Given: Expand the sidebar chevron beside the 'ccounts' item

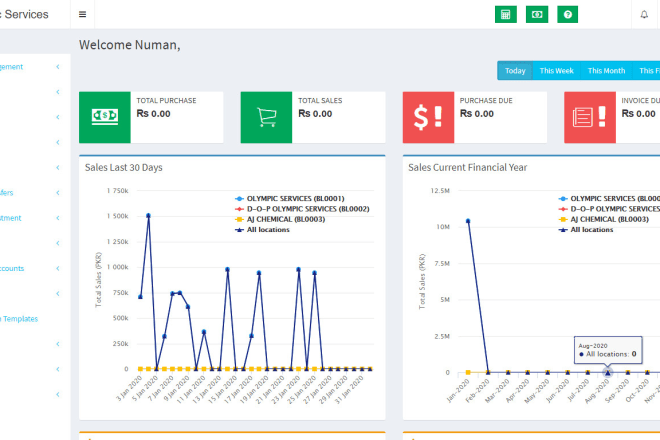Looking at the screenshot, I should 58,269.
